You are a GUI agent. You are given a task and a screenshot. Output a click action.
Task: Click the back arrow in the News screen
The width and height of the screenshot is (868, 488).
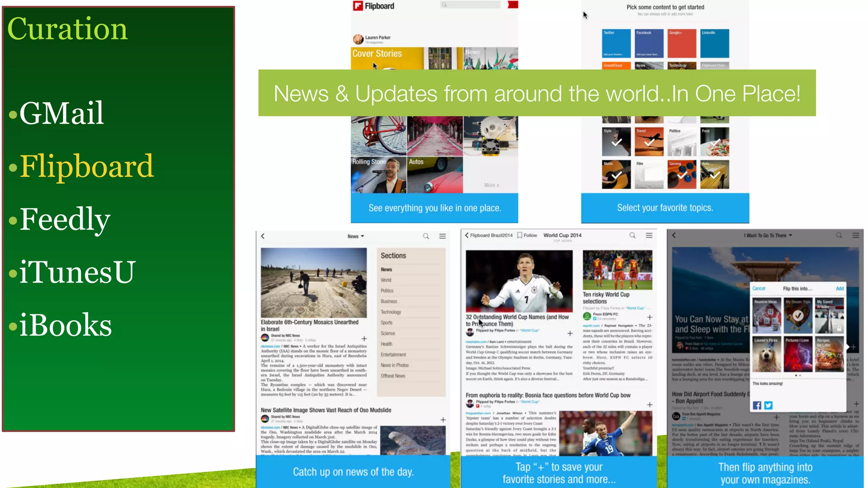(x=263, y=236)
